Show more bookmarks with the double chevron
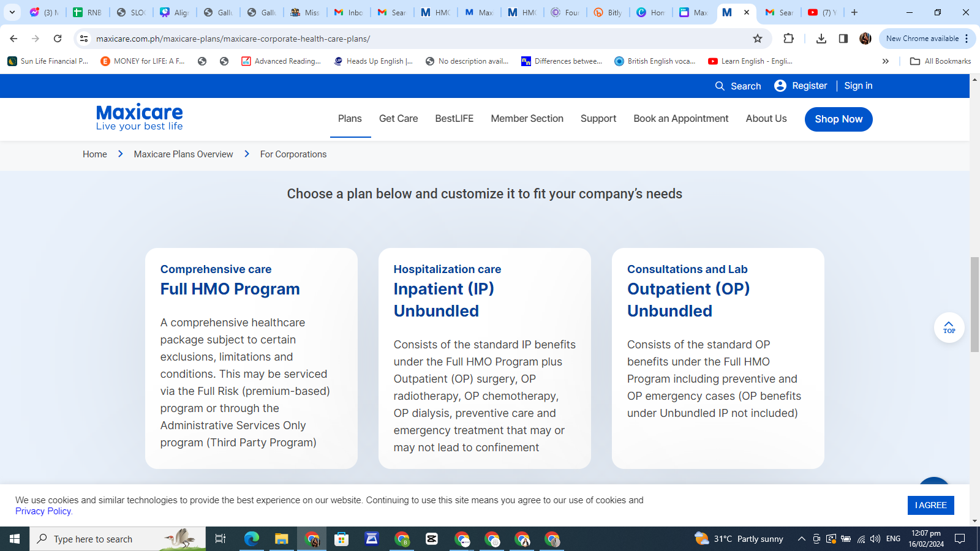This screenshot has height=551, width=980. tap(885, 61)
